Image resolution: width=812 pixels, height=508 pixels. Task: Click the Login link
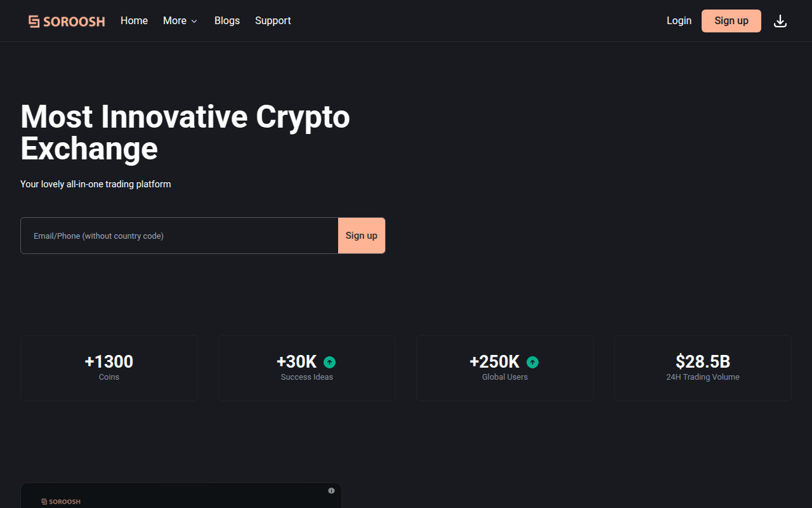click(679, 21)
